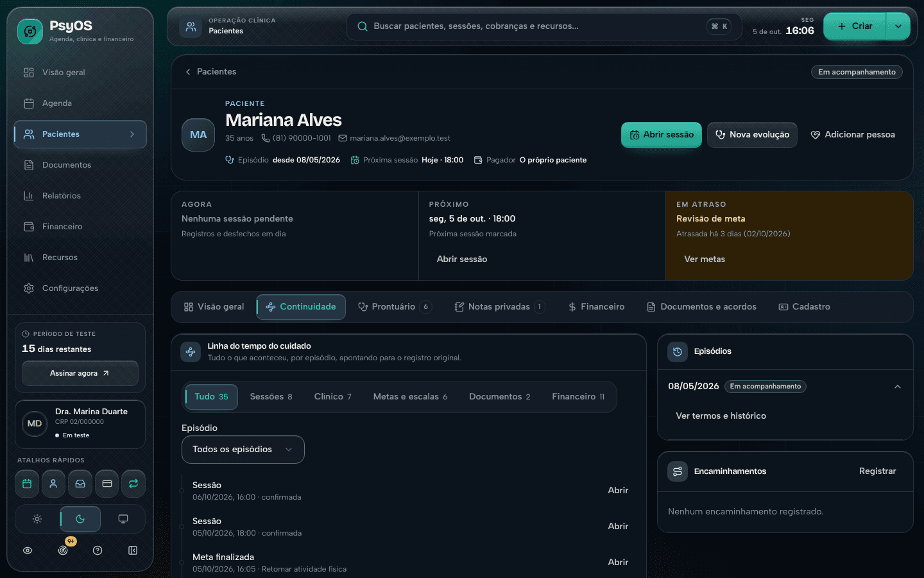Switch to dark theme
The height and width of the screenshot is (578, 924).
click(80, 519)
